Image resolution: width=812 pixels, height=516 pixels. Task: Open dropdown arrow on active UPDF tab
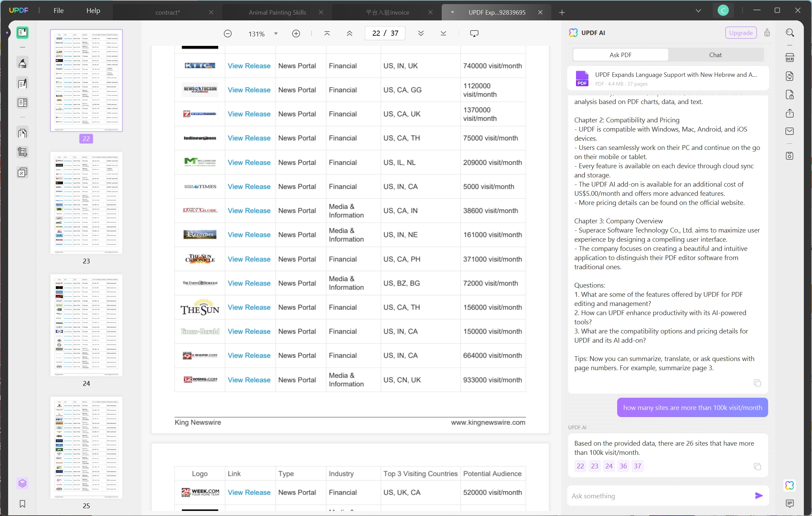(x=452, y=12)
